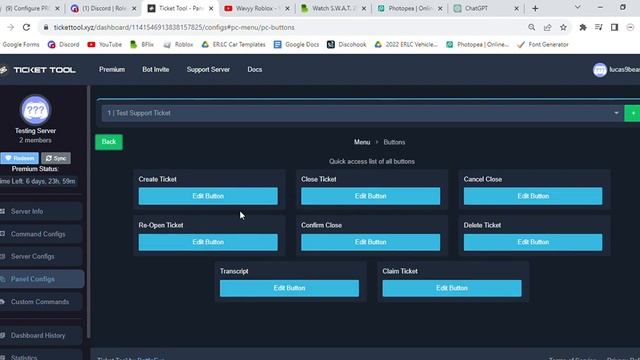Open the Discohook bookmark

[x=347, y=44]
